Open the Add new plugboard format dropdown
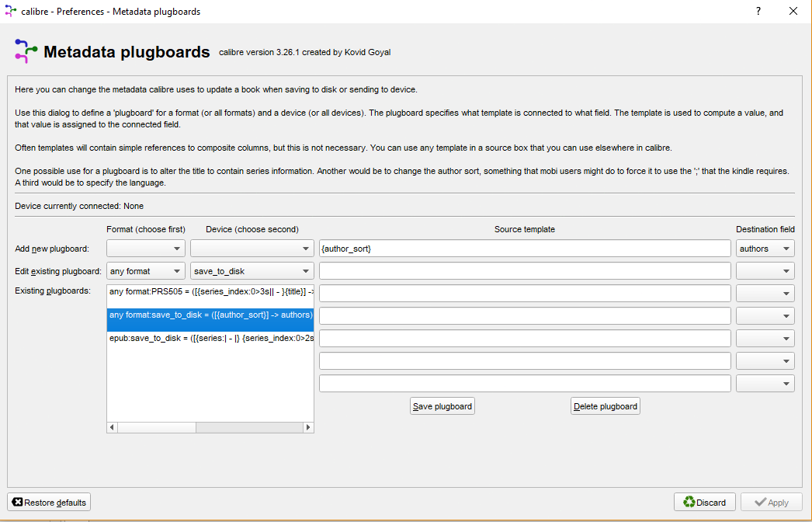 click(146, 249)
